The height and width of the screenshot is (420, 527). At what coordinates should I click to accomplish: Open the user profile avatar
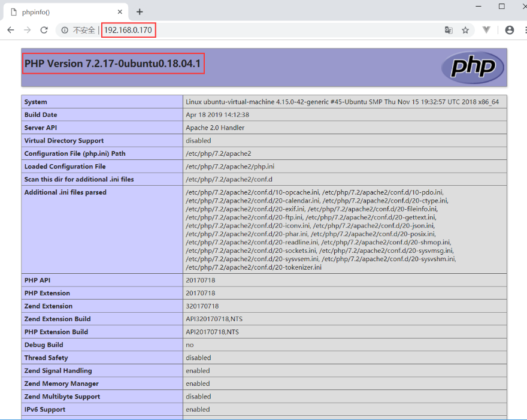pos(510,30)
